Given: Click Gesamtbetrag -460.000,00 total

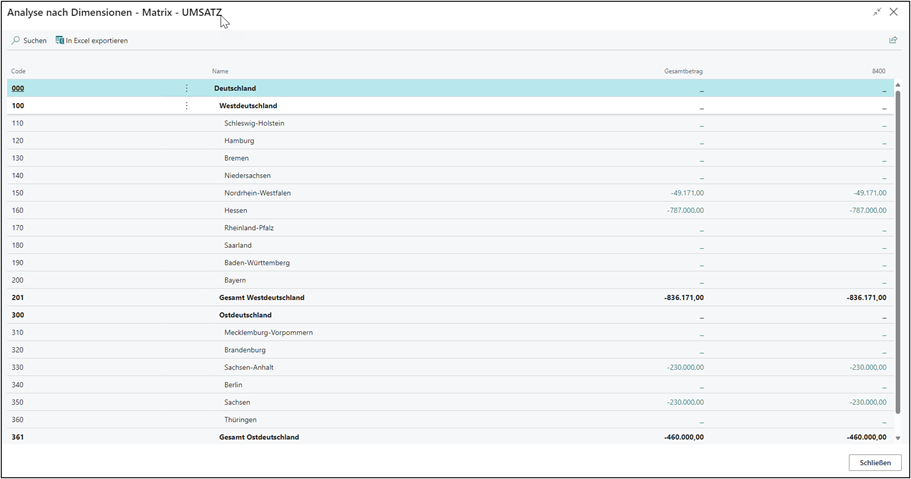Looking at the screenshot, I should coord(684,437).
